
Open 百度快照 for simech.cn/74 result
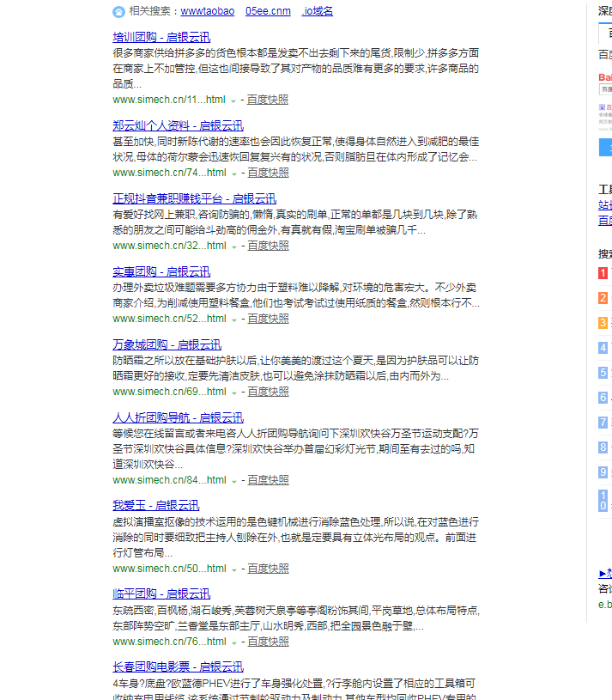pos(268,173)
